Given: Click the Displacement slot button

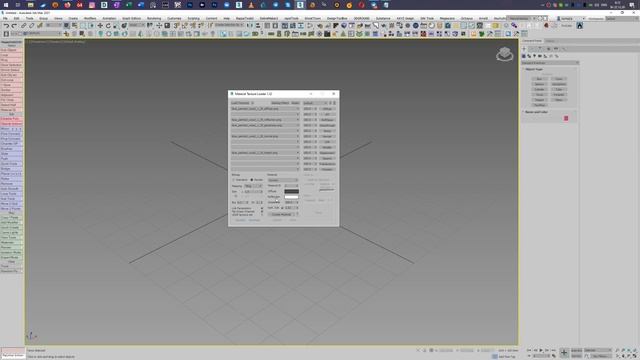Looking at the screenshot, I should click(327, 153).
